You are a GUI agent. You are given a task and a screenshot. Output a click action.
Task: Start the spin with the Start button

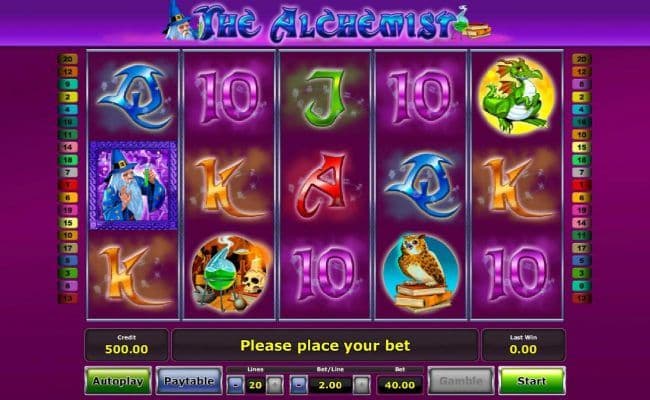[532, 381]
